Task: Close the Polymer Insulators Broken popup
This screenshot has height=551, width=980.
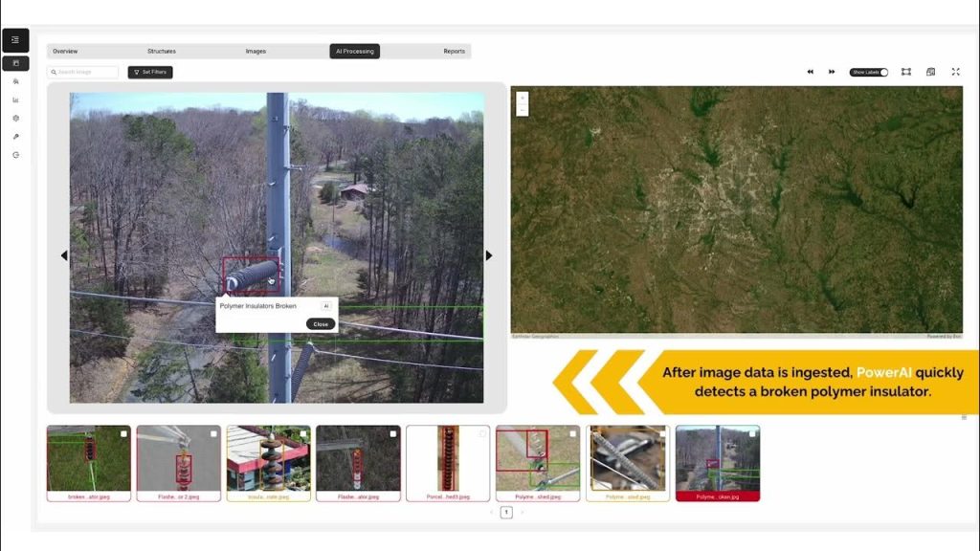Action: tap(321, 323)
